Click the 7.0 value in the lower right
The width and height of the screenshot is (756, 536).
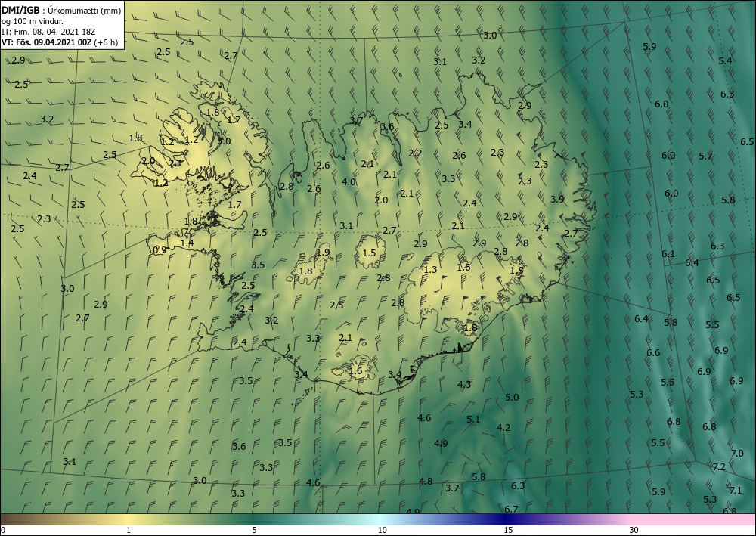point(737,454)
